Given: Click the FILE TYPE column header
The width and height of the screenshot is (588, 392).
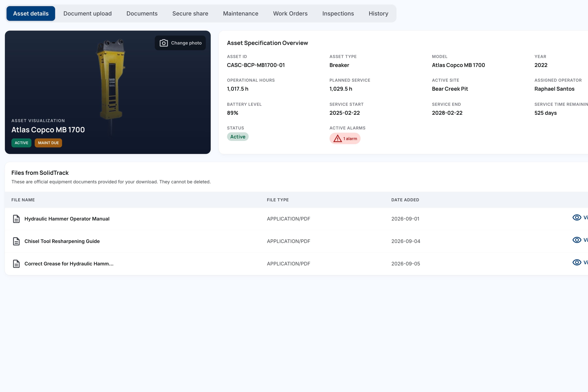Looking at the screenshot, I should (278, 200).
